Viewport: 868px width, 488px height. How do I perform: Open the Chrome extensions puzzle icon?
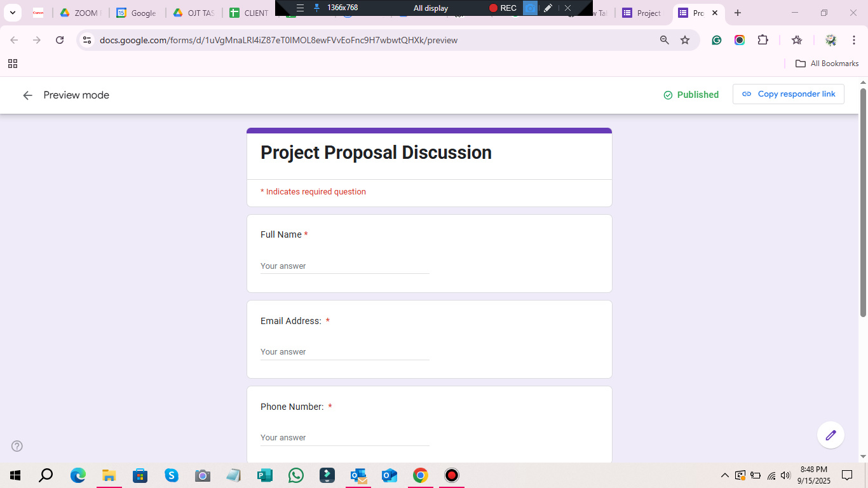(x=763, y=40)
